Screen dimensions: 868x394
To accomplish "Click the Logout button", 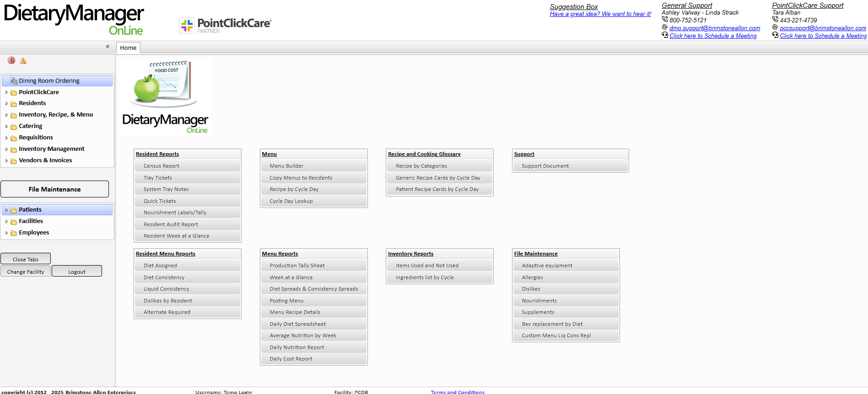I will (x=77, y=272).
